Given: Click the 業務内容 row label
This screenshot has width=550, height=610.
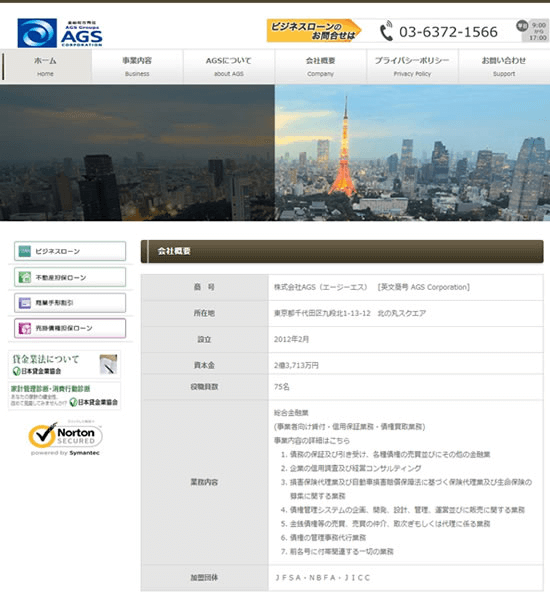Looking at the screenshot, I should pos(204,482).
